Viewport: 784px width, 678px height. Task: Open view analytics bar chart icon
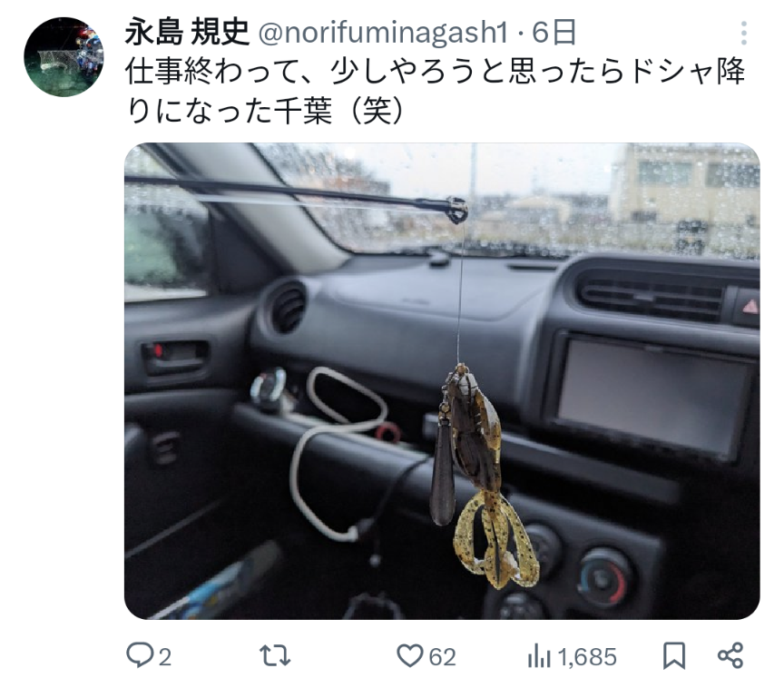click(x=538, y=656)
